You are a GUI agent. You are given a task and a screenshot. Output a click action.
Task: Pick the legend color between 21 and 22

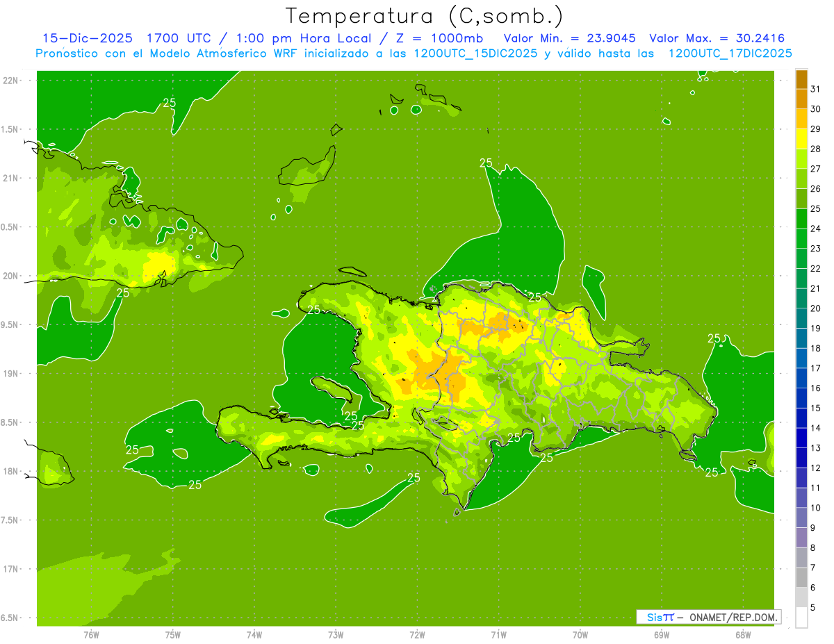click(801, 279)
